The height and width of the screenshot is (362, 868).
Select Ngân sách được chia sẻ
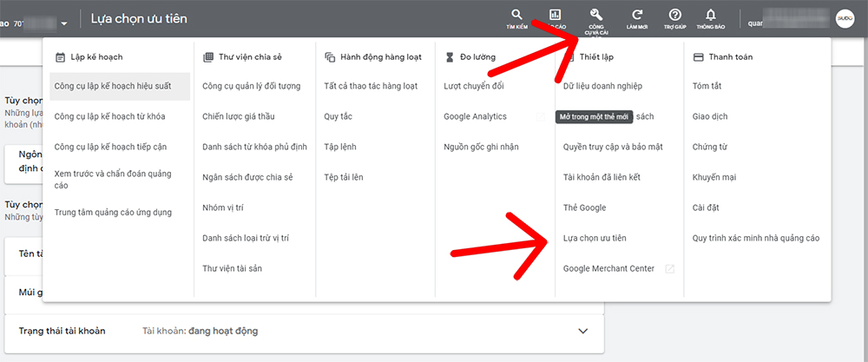(247, 177)
